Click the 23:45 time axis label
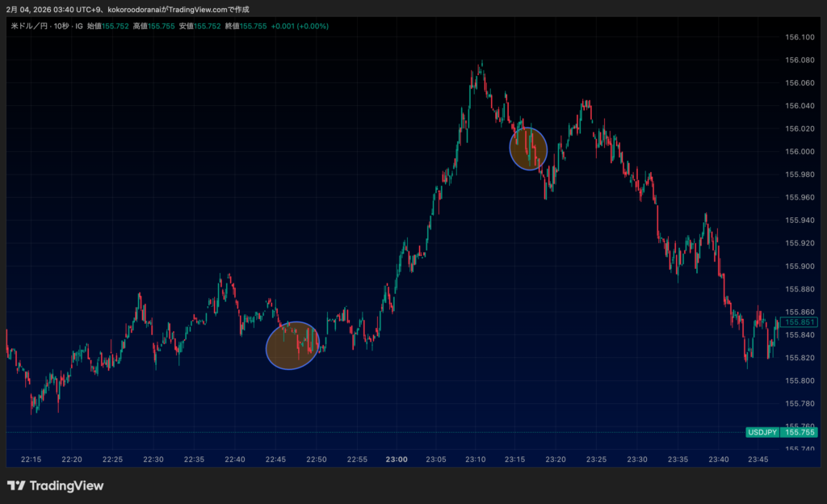This screenshot has width=827, height=504. 758,460
